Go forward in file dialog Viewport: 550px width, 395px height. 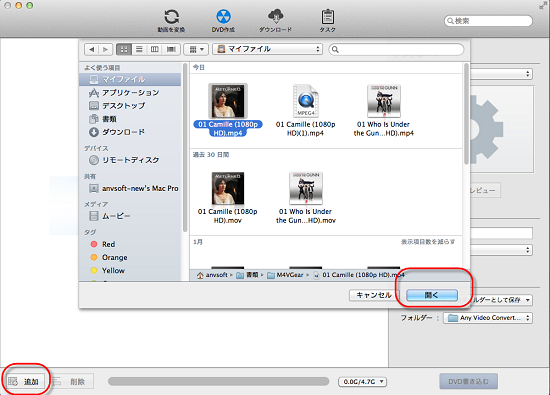[105, 49]
